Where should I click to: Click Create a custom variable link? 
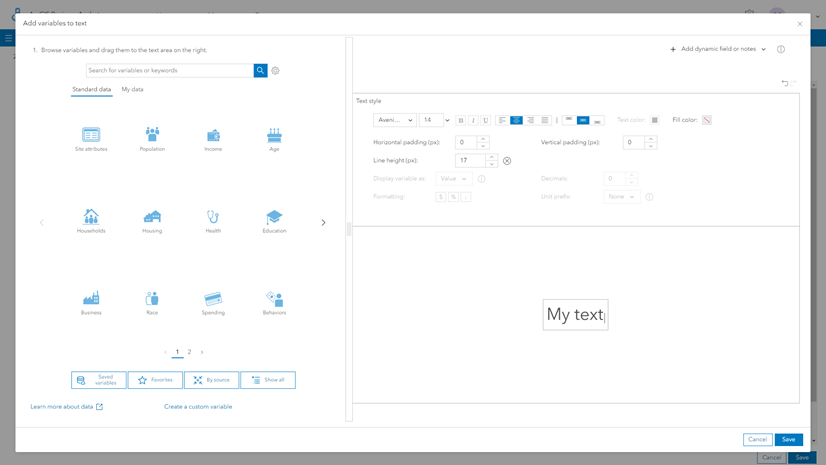[x=198, y=407]
